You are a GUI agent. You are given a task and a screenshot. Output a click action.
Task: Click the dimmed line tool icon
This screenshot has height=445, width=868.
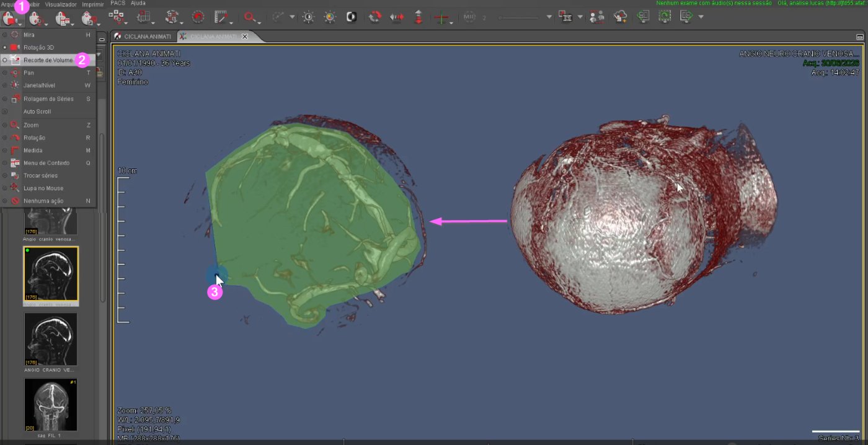pos(278,17)
